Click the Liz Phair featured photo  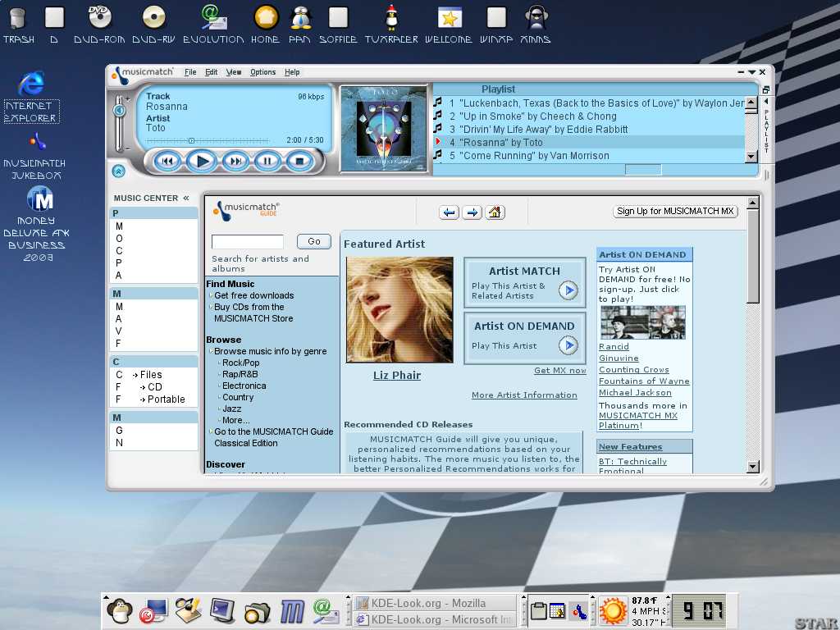click(399, 309)
